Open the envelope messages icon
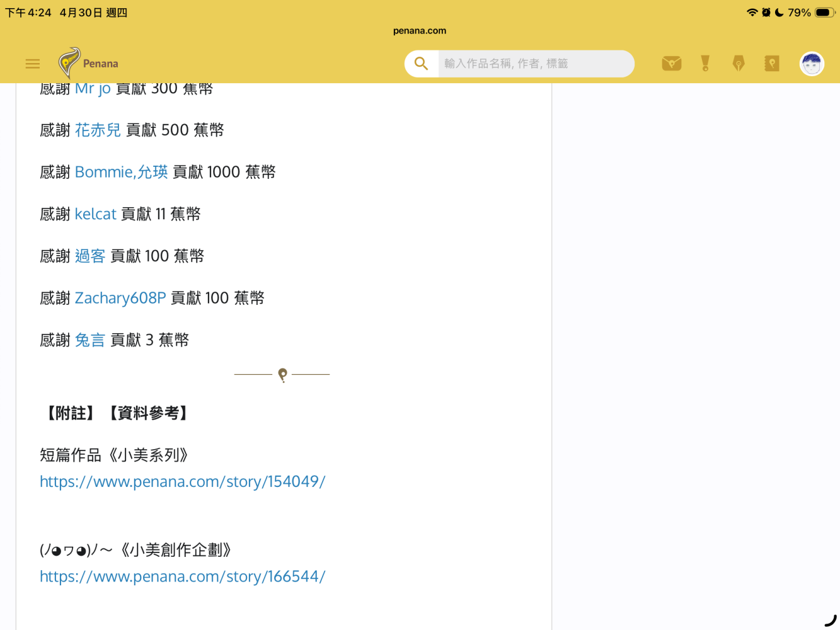Image resolution: width=840 pixels, height=630 pixels. click(x=672, y=63)
